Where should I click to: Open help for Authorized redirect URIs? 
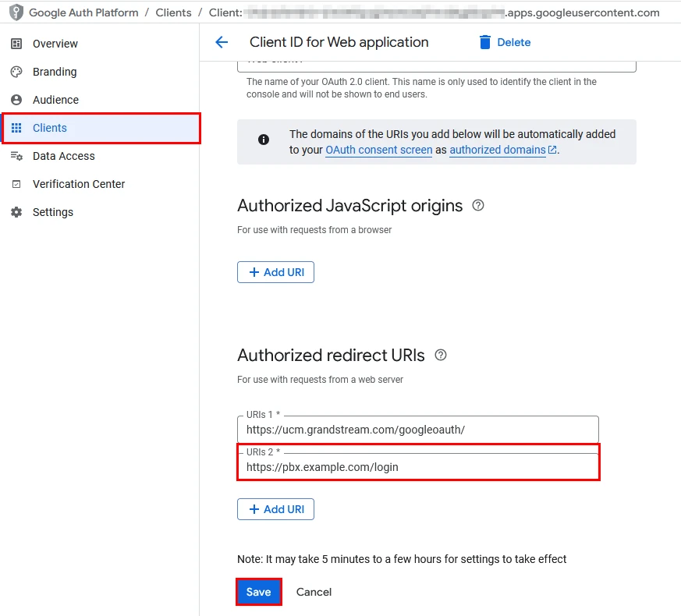[441, 355]
